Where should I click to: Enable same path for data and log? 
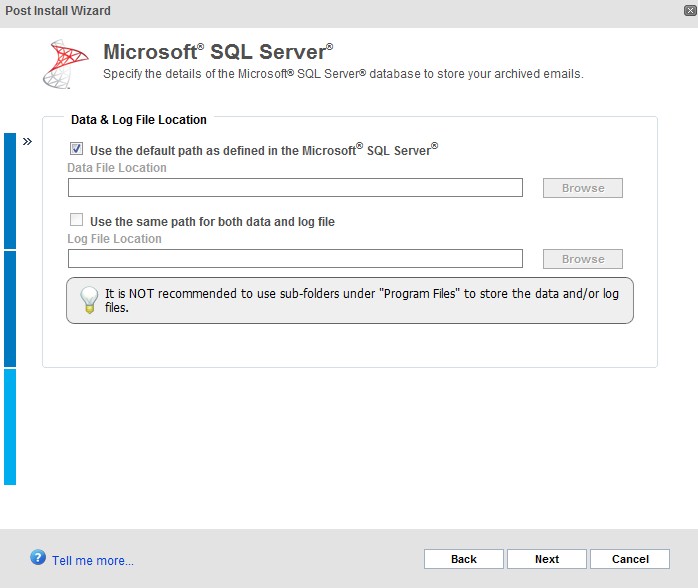point(77,219)
